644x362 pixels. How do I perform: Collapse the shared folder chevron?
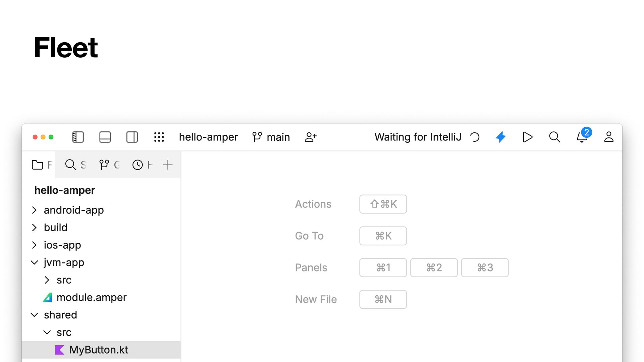34,315
